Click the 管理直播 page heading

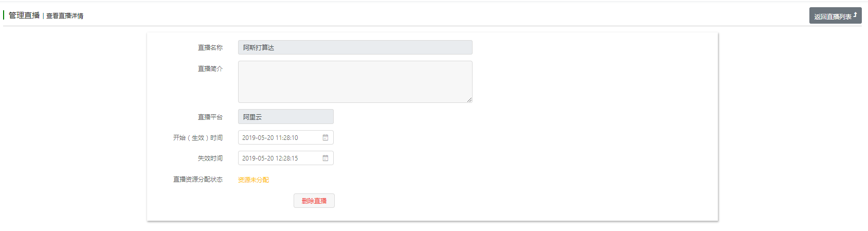coord(24,15)
